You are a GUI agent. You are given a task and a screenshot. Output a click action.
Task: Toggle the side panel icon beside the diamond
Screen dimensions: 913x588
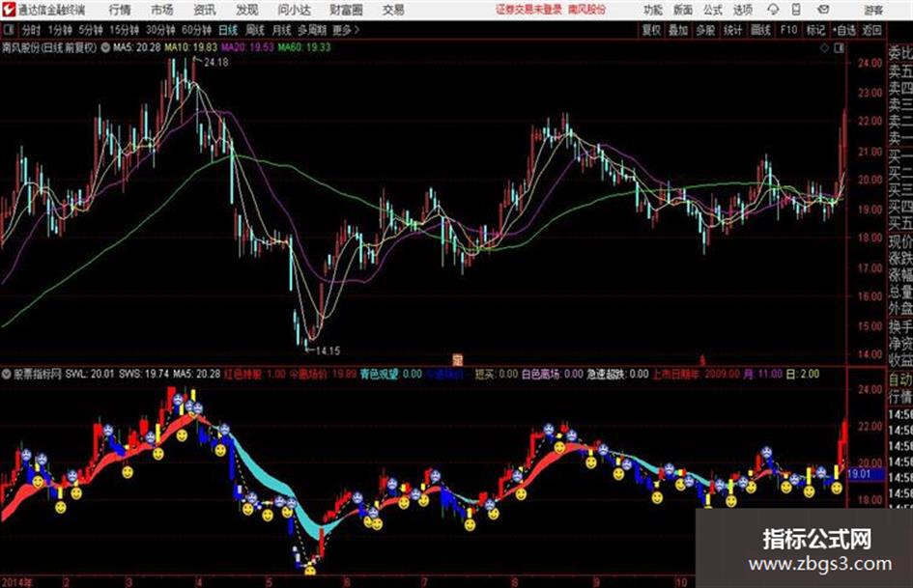point(839,48)
